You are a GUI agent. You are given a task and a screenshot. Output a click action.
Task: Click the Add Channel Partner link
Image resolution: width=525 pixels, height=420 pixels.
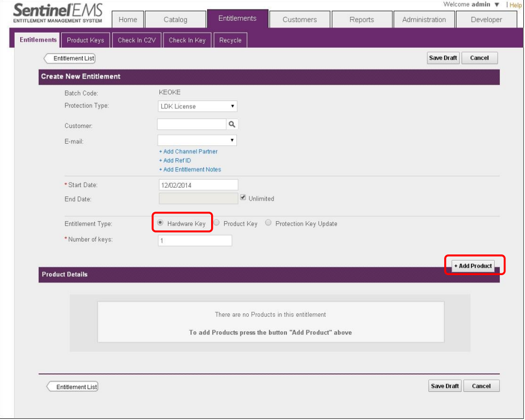pyautogui.click(x=188, y=152)
